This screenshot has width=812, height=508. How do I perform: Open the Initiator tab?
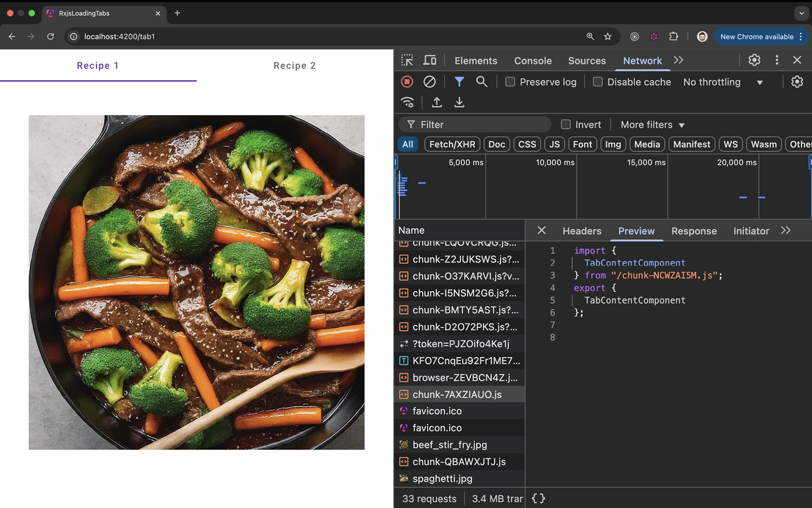751,231
